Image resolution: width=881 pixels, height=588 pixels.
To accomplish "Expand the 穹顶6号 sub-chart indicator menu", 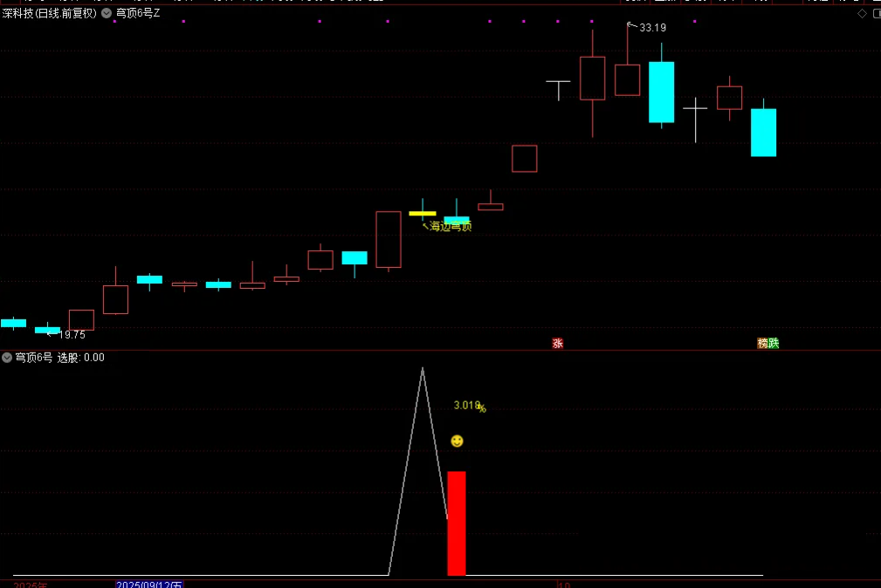I will [7, 358].
